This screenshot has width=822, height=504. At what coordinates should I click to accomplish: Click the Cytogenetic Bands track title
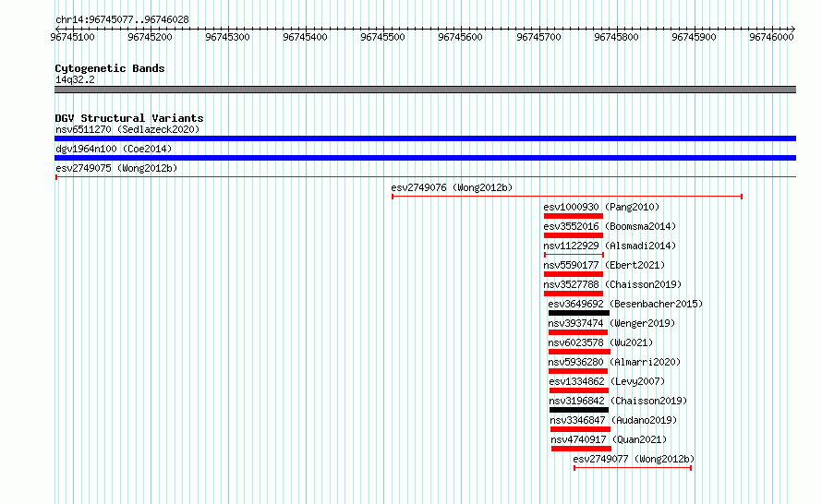click(x=110, y=68)
